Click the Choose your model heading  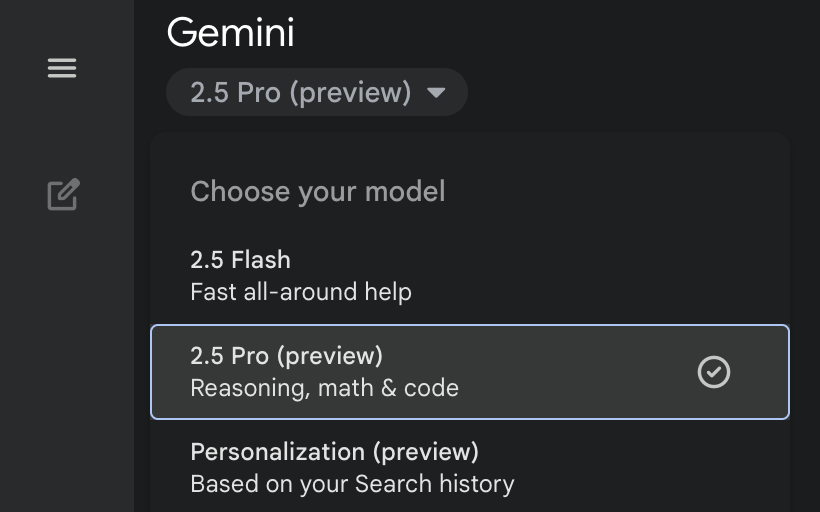pos(318,191)
